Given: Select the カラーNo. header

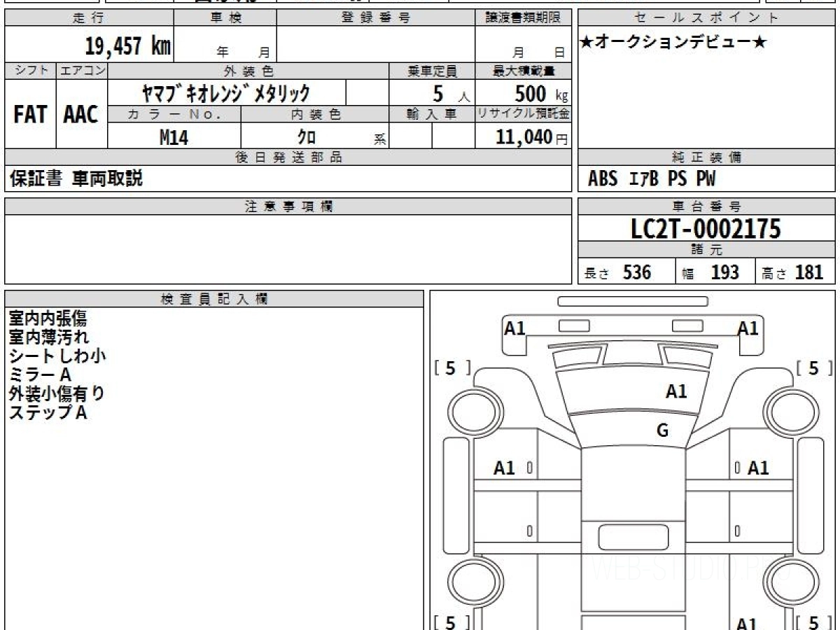Looking at the screenshot, I should (174, 114).
